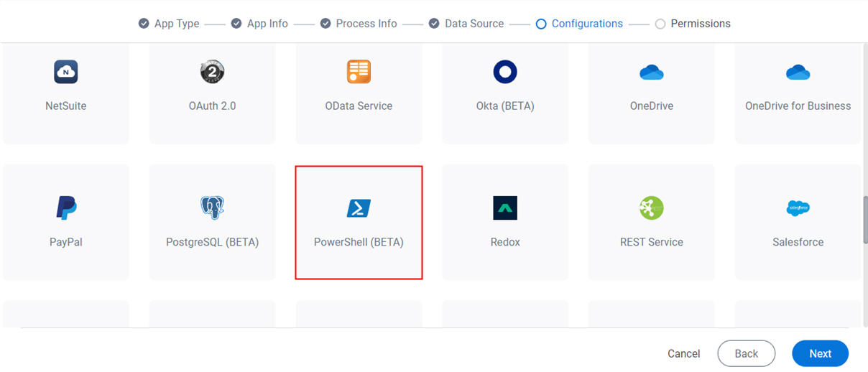The width and height of the screenshot is (868, 372).
Task: Click the OData Service label
Action: pyautogui.click(x=359, y=106)
